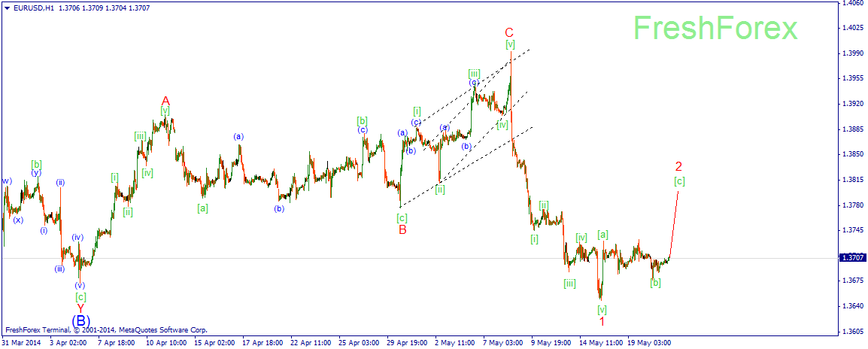This screenshot has width=868, height=349.
Task: Click the red wave 1 label at the low
Action: coord(602,321)
